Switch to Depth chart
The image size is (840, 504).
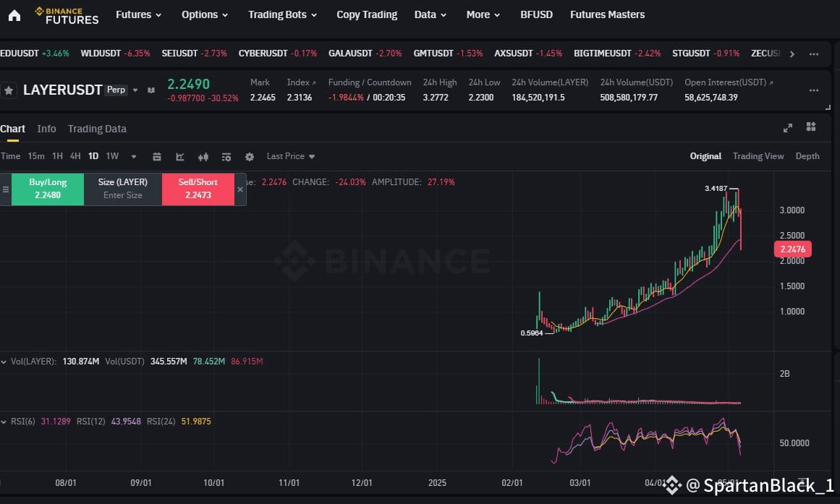[807, 156]
